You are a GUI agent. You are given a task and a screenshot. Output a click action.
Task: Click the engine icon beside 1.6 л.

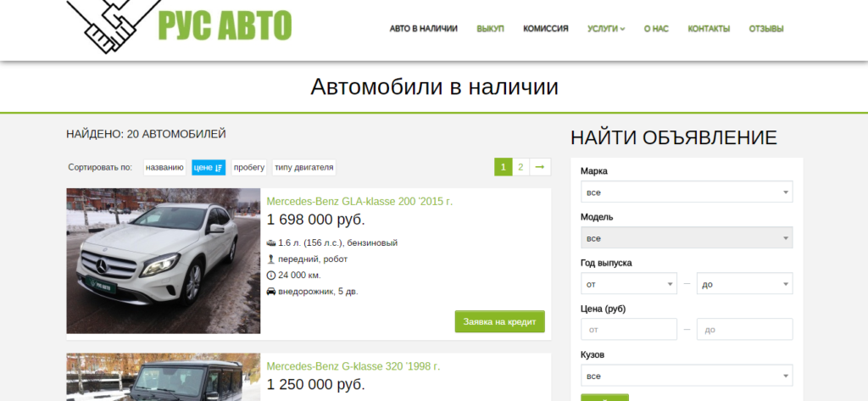click(271, 242)
